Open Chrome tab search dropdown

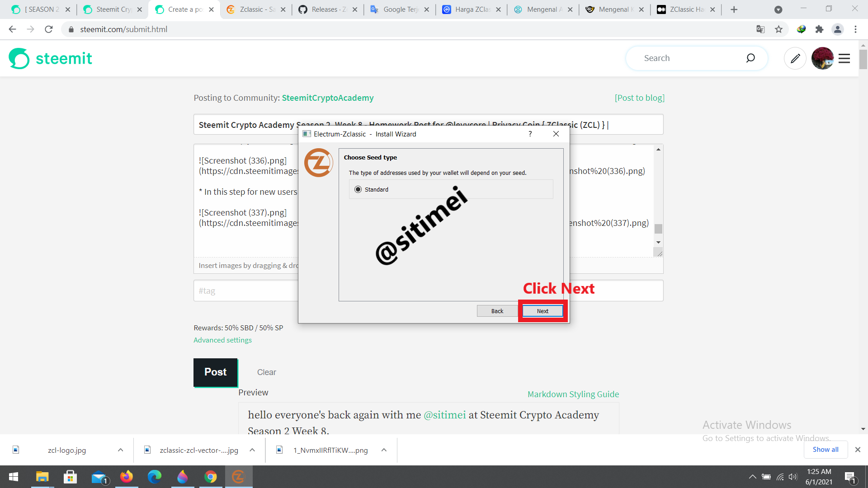(x=778, y=9)
